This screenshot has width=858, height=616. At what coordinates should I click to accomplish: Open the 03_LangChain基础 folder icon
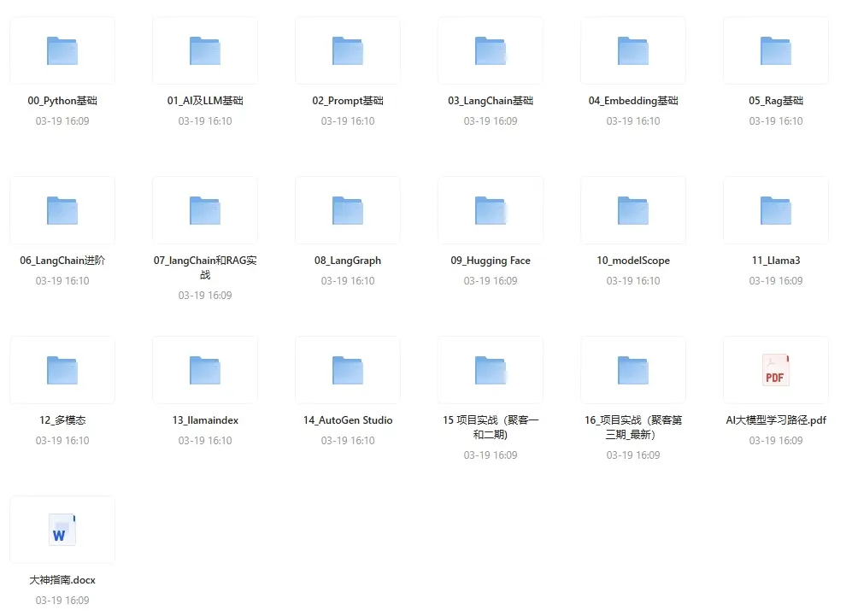point(491,51)
